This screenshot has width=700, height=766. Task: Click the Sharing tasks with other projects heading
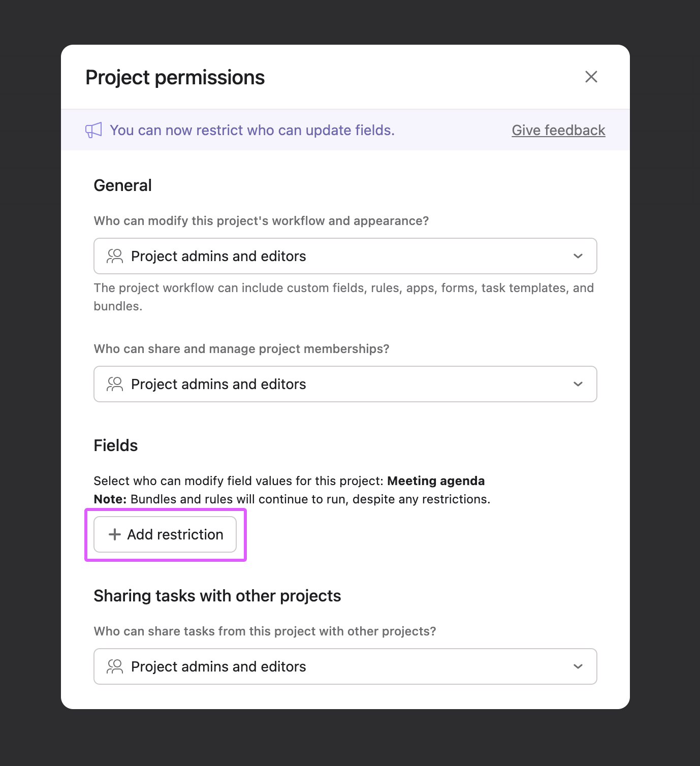click(x=217, y=595)
